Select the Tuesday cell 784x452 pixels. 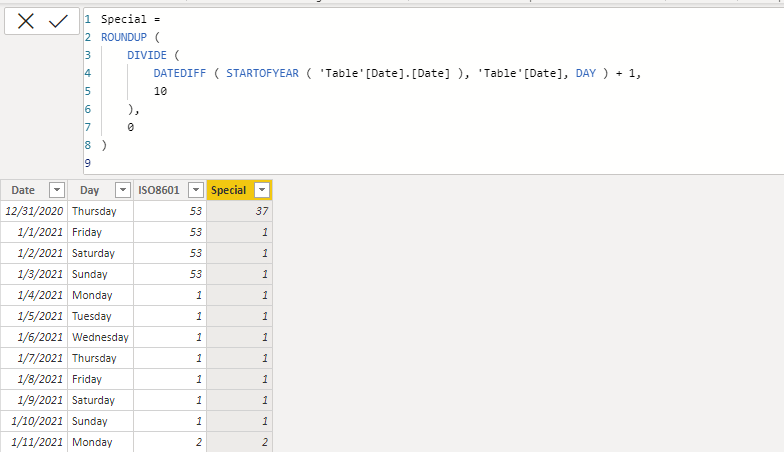tap(100, 316)
